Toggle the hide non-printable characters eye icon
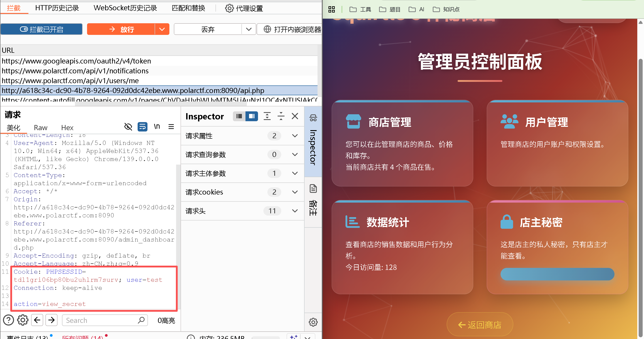This screenshot has height=339, width=644. point(128,127)
